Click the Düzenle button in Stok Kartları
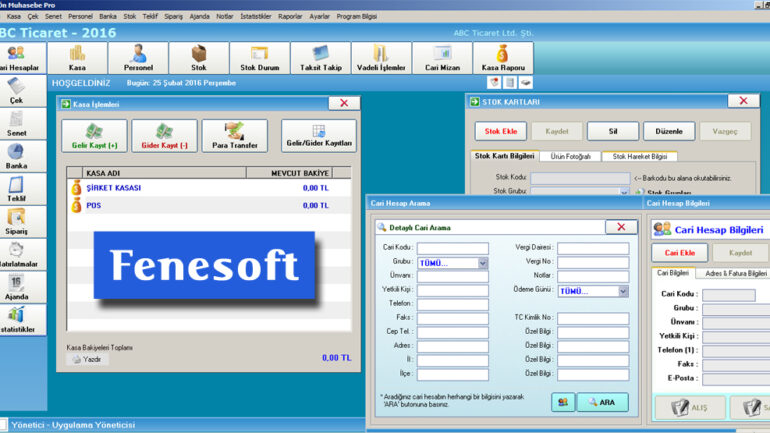This screenshot has height=433, width=770. click(669, 131)
